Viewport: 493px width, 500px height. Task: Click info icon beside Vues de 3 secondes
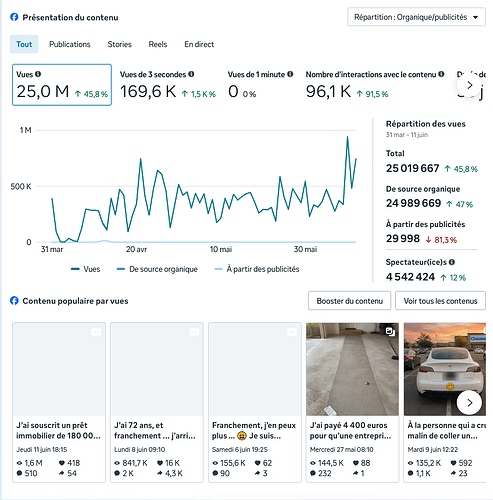pos(191,74)
